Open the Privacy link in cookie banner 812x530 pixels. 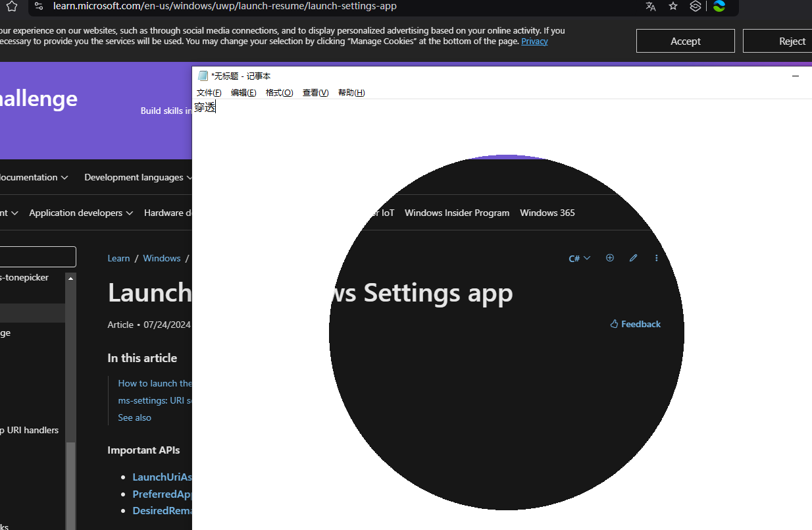click(x=534, y=41)
